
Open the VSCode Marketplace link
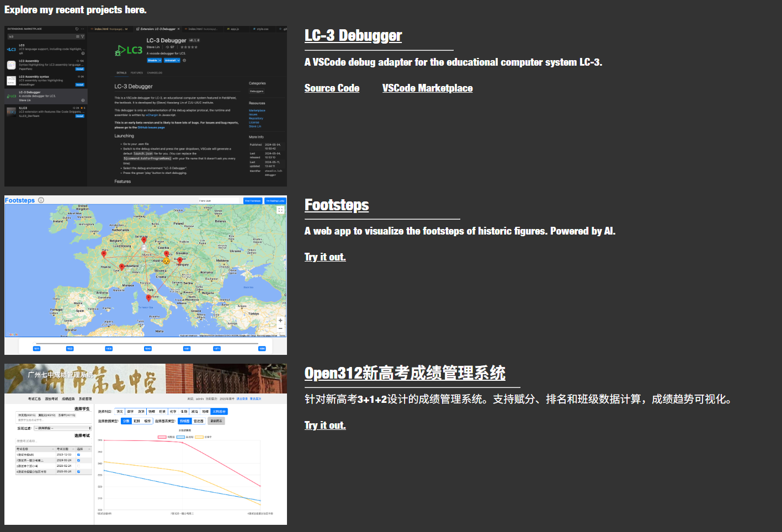tap(427, 88)
